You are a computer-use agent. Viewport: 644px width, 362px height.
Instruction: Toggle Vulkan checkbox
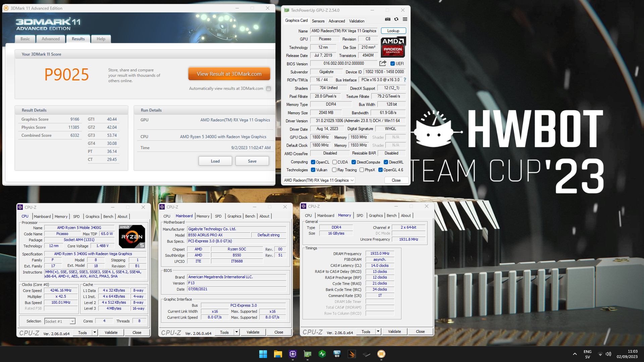[x=313, y=170]
